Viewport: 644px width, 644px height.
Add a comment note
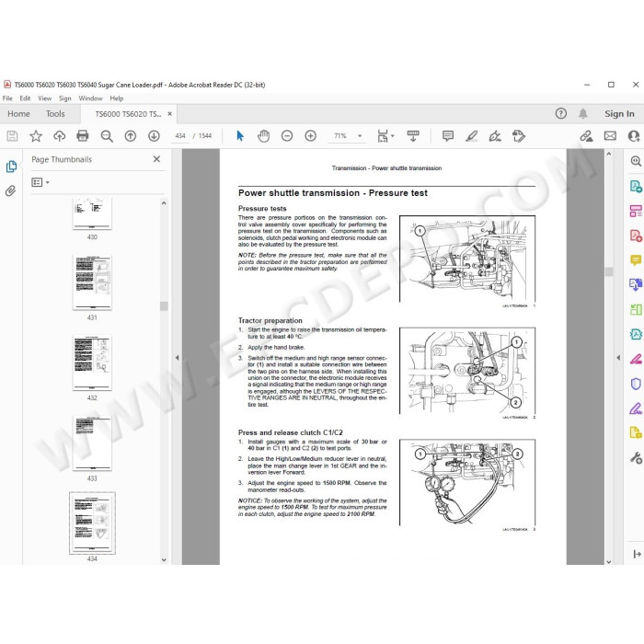point(448,136)
